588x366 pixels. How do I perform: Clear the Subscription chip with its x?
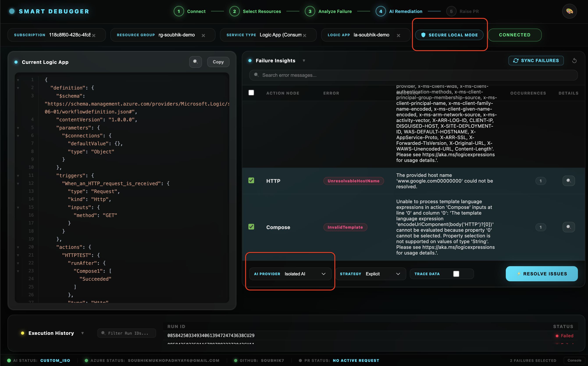coord(94,35)
